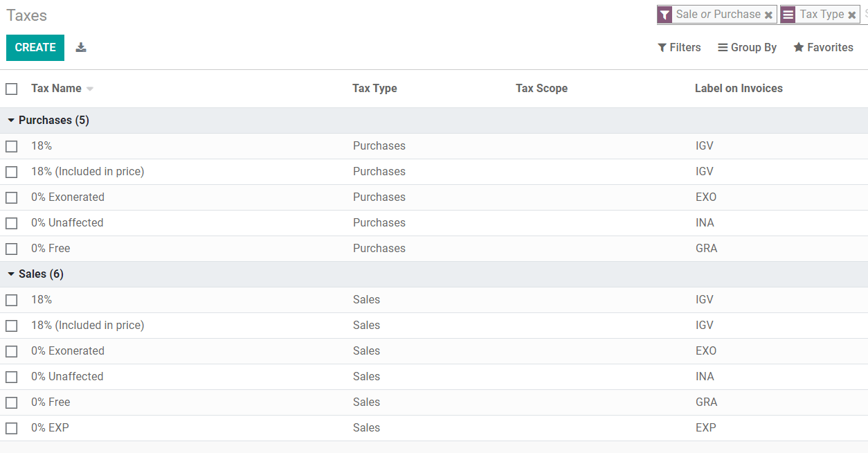The width and height of the screenshot is (868, 453).
Task: Open the Filters menu
Action: 679,48
